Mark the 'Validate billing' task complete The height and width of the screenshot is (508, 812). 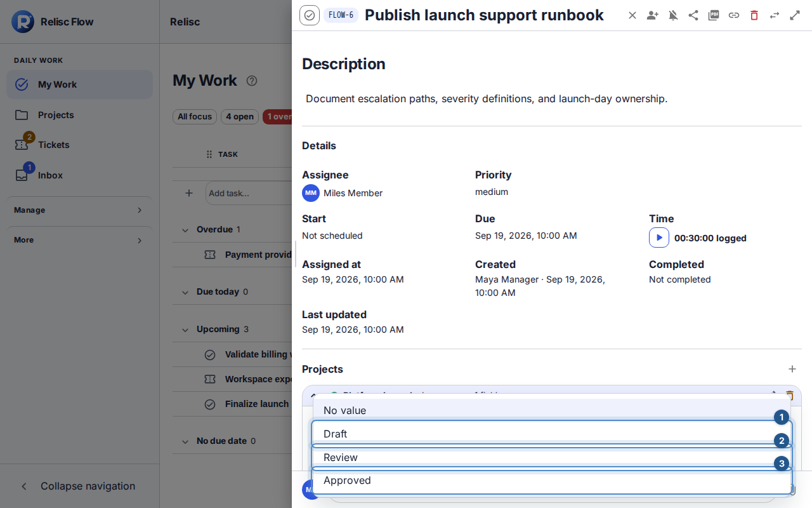click(210, 355)
